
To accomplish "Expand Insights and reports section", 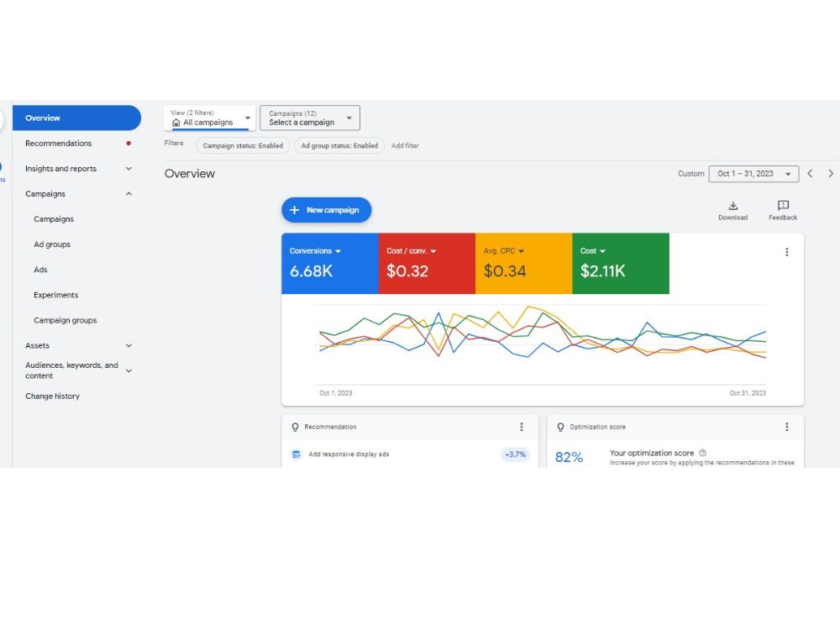I will [129, 168].
